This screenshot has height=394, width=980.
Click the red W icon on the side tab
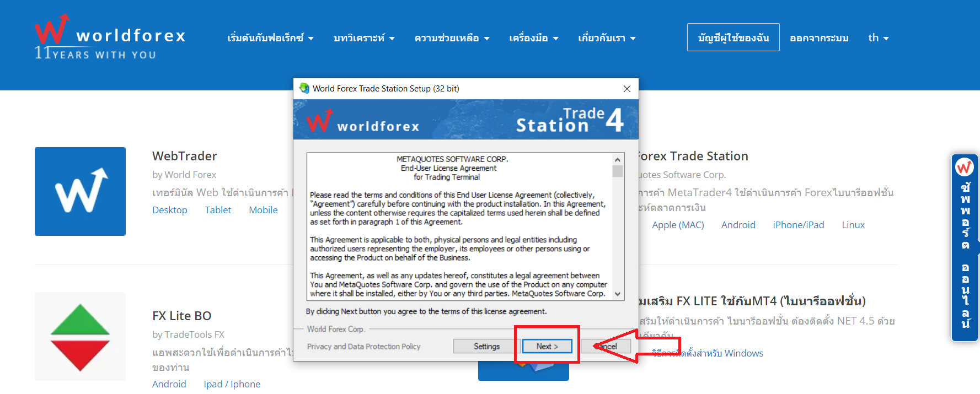965,167
